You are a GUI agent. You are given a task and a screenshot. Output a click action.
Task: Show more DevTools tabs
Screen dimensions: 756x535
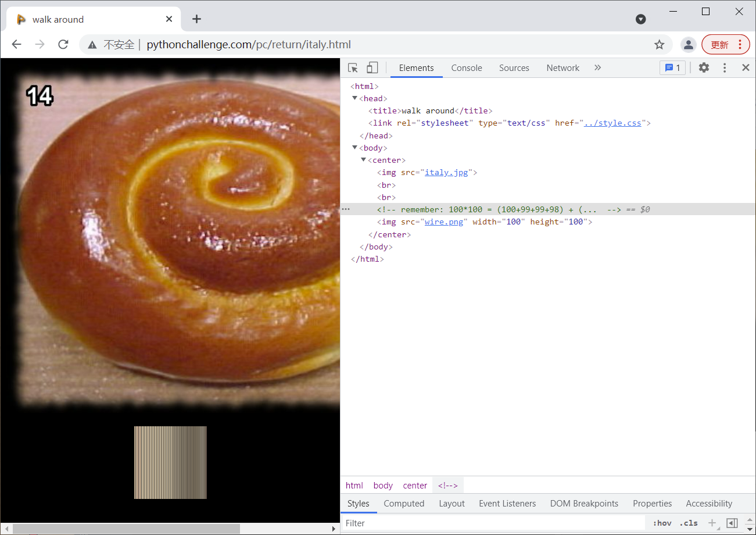[597, 68]
